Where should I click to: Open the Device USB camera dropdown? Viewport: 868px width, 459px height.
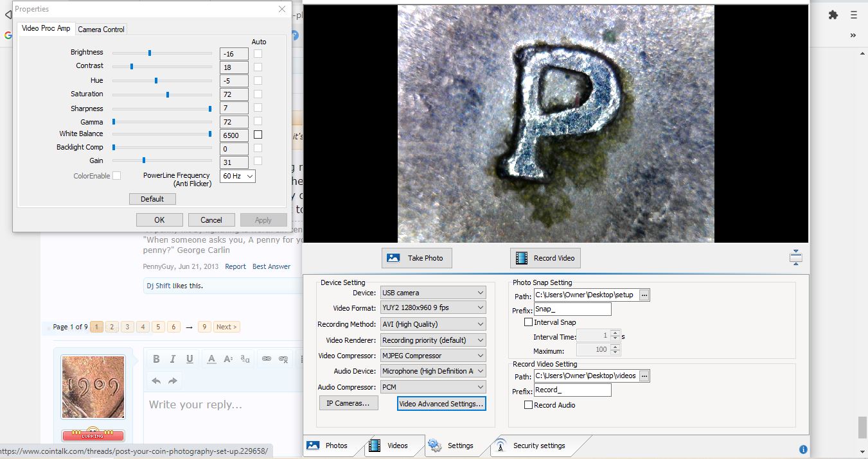coord(433,293)
